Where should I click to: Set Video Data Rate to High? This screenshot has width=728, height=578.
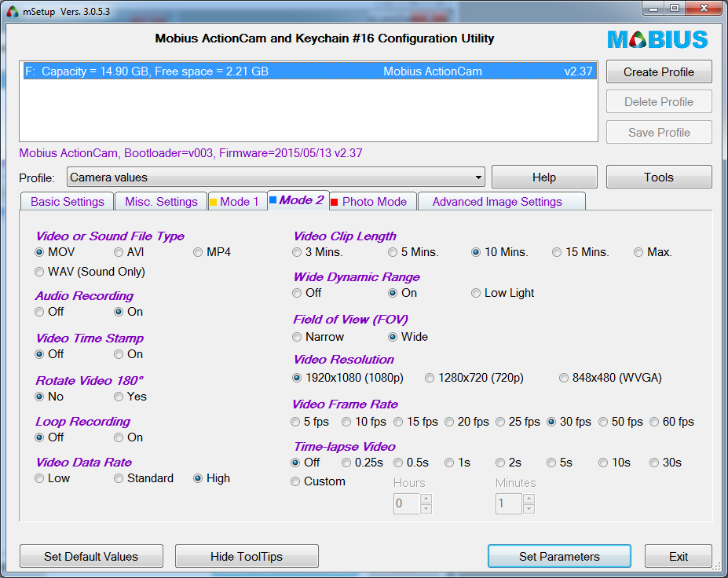tap(212, 478)
